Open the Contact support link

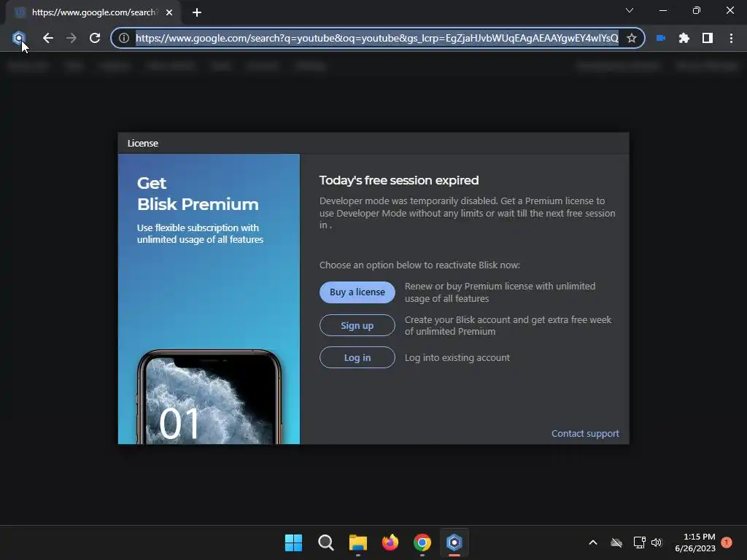[x=585, y=433]
